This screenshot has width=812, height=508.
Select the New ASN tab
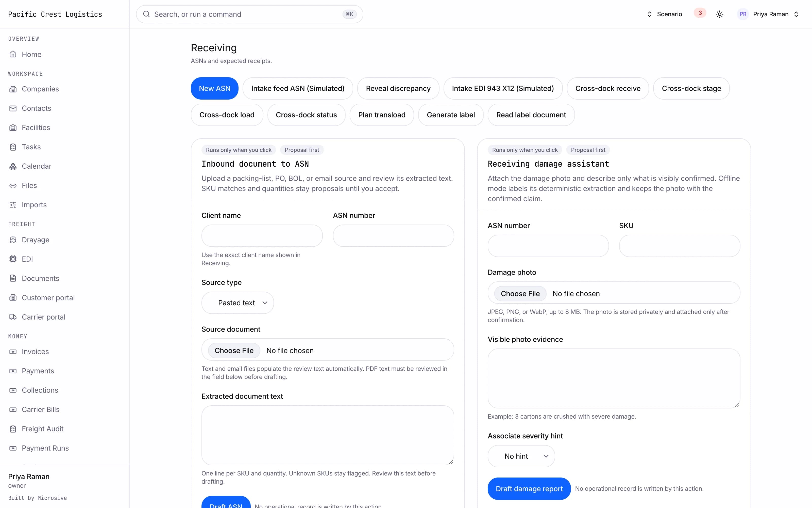(215, 88)
